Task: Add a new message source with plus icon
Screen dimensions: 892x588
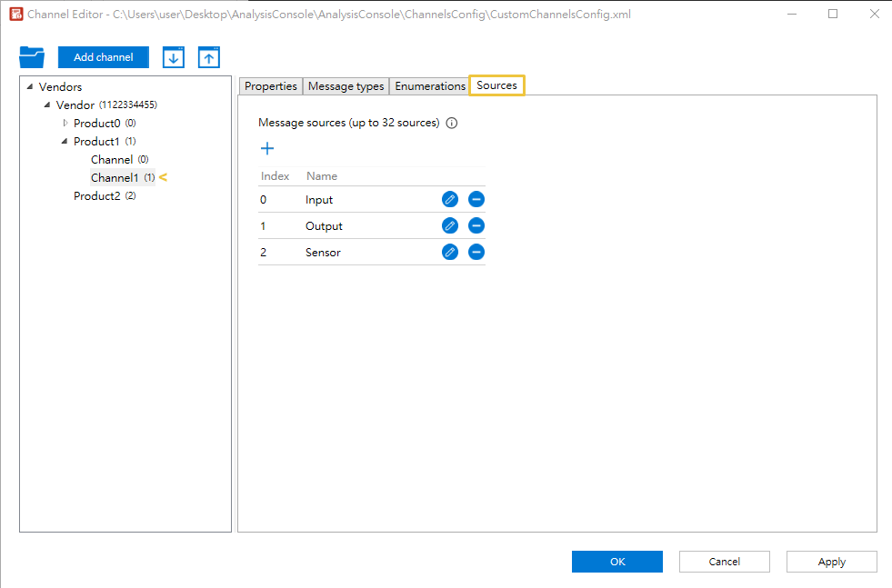Action: 267,149
